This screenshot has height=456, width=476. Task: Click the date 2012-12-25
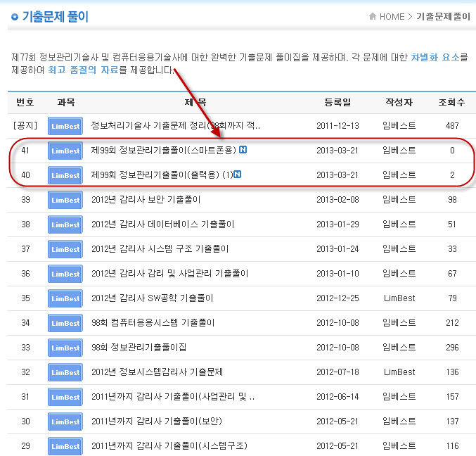click(337, 298)
